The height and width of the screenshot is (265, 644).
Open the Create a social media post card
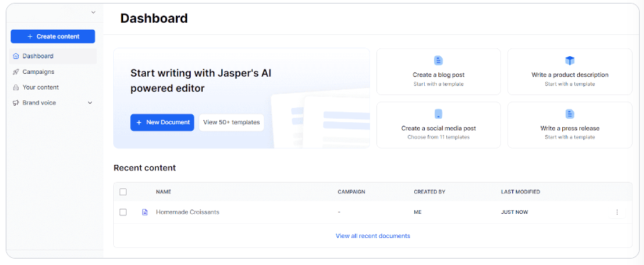(438, 125)
